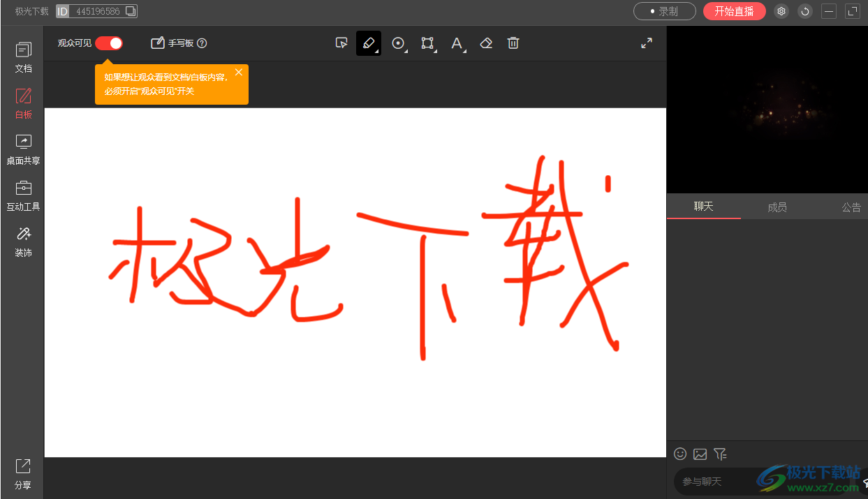Select the pointer selection tool
The width and height of the screenshot is (868, 499).
point(341,43)
